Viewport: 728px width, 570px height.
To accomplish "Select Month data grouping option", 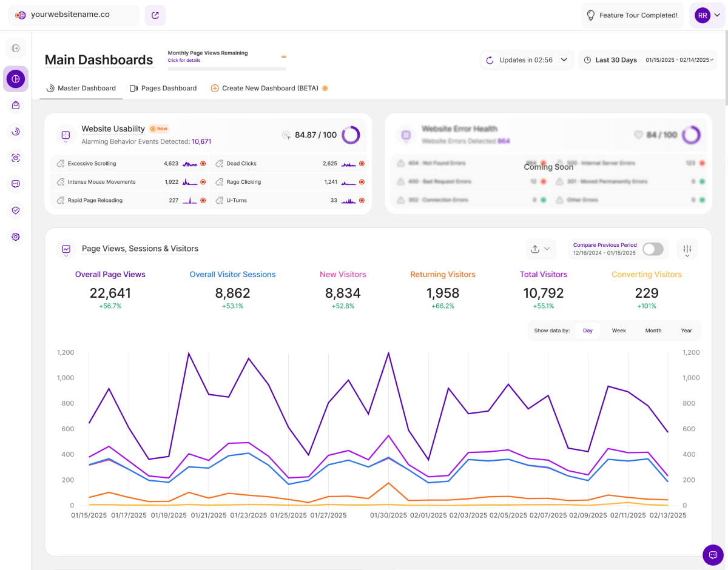I will pyautogui.click(x=653, y=330).
